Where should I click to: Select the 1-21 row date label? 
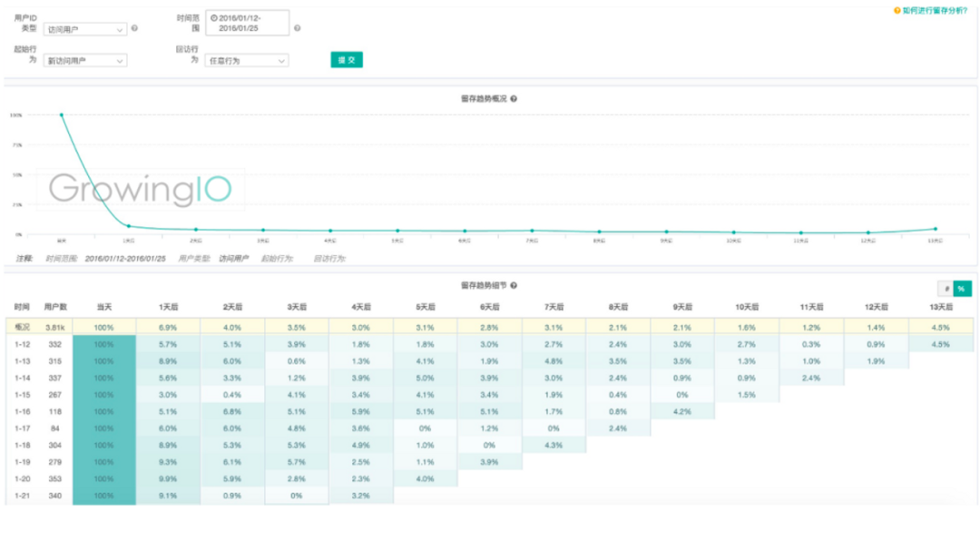tap(22, 496)
